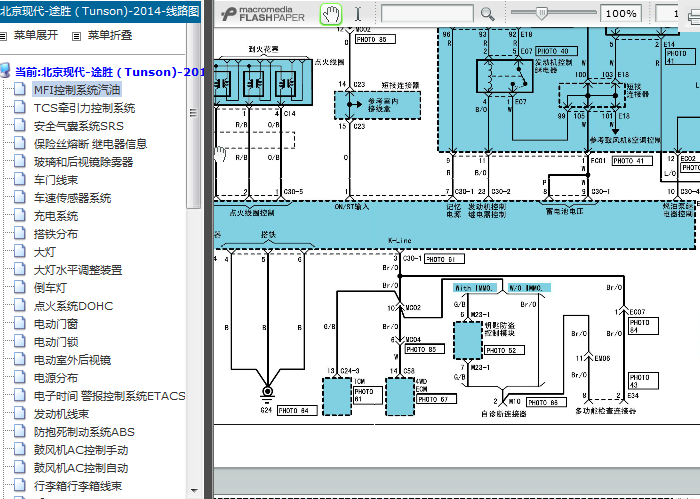Image resolution: width=700 pixels, height=499 pixels.
Task: Open TCS牵引力控制系统 entry
Action: (x=84, y=108)
